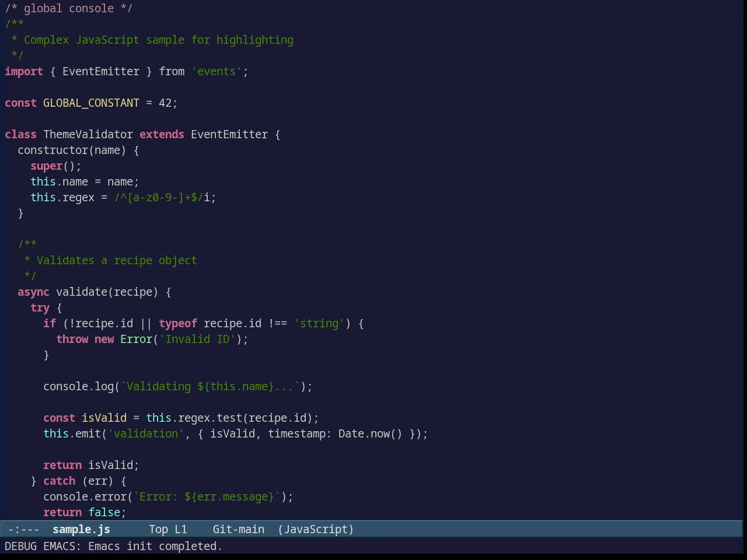Click the 'validation' event name string
747x560 pixels.
click(x=146, y=433)
